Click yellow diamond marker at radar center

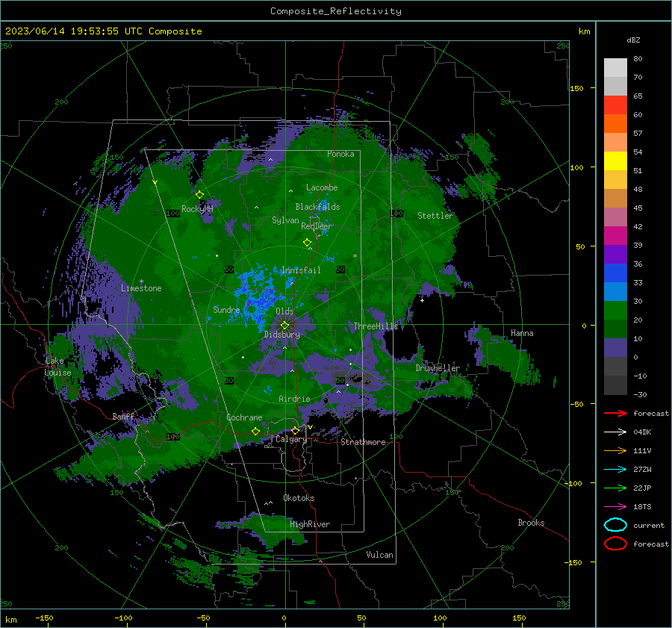click(x=284, y=326)
